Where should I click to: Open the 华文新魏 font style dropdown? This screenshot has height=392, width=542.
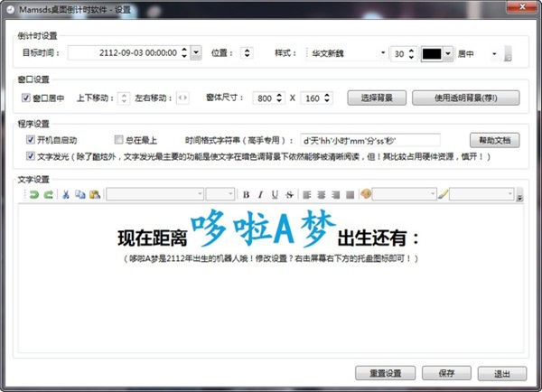click(x=346, y=54)
